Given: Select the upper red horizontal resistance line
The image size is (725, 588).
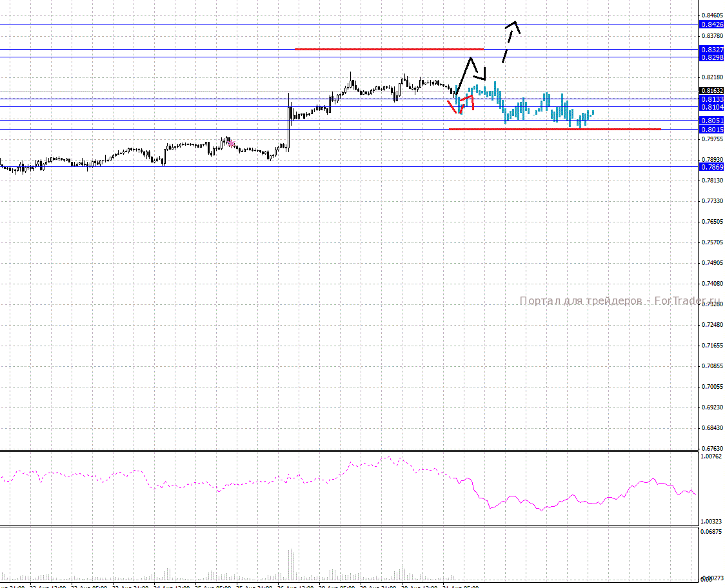Looking at the screenshot, I should tap(387, 49).
